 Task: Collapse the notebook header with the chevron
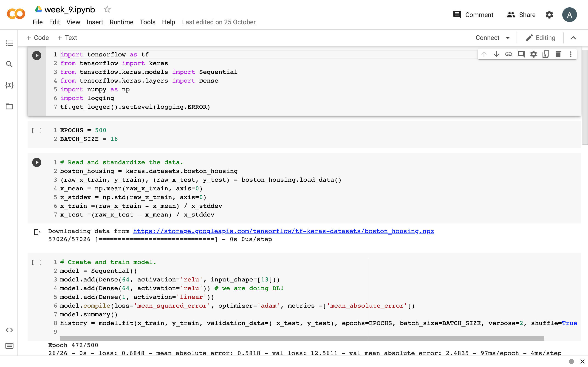[x=574, y=38]
